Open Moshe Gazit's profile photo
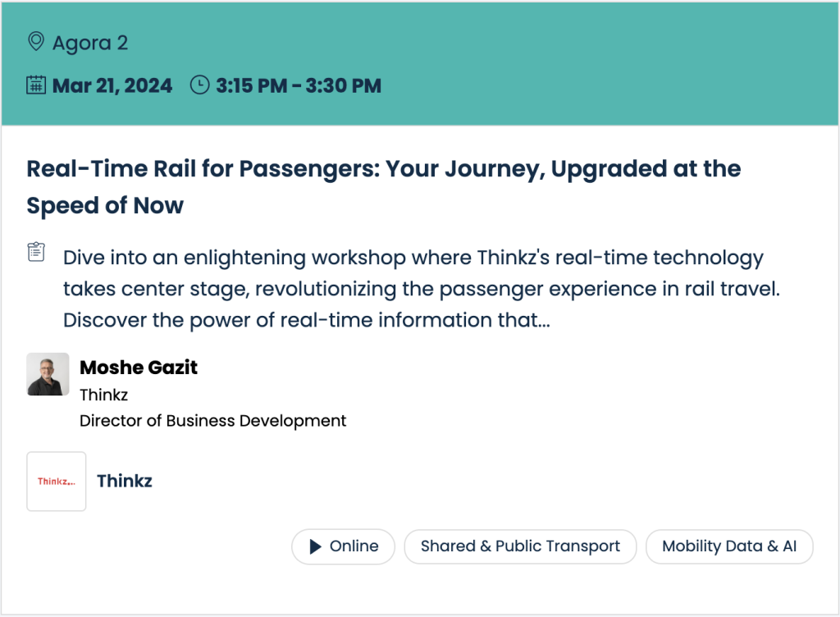840x617 pixels. click(48, 374)
